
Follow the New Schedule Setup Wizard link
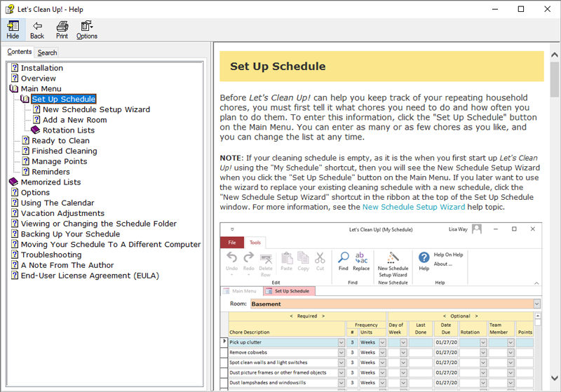(x=414, y=207)
